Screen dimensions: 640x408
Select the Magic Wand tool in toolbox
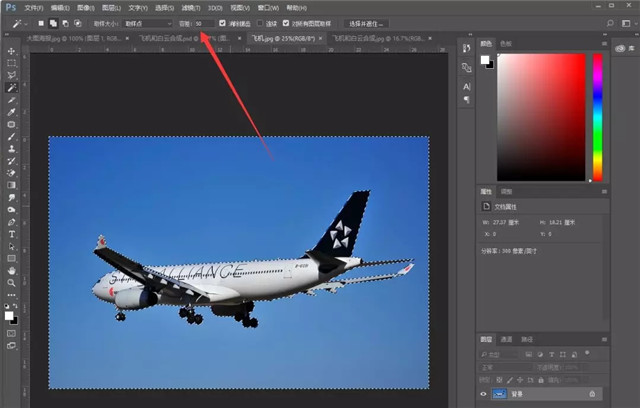click(12, 87)
